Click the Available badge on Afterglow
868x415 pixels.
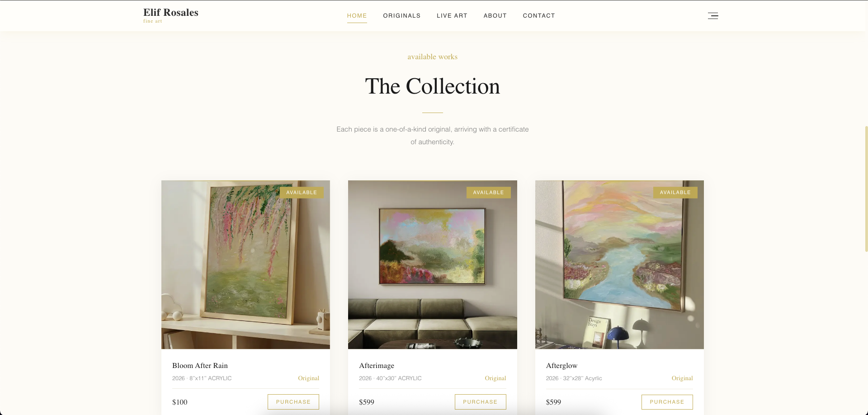pyautogui.click(x=675, y=193)
